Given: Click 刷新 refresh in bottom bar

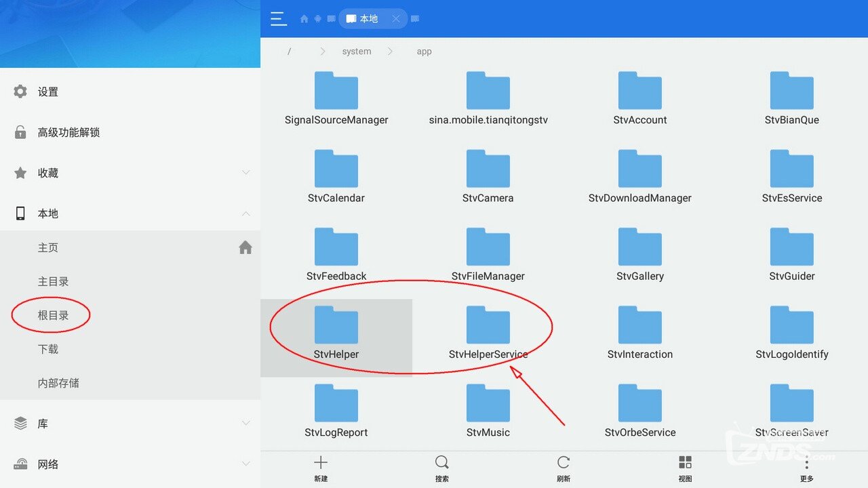Looking at the screenshot, I should (564, 468).
